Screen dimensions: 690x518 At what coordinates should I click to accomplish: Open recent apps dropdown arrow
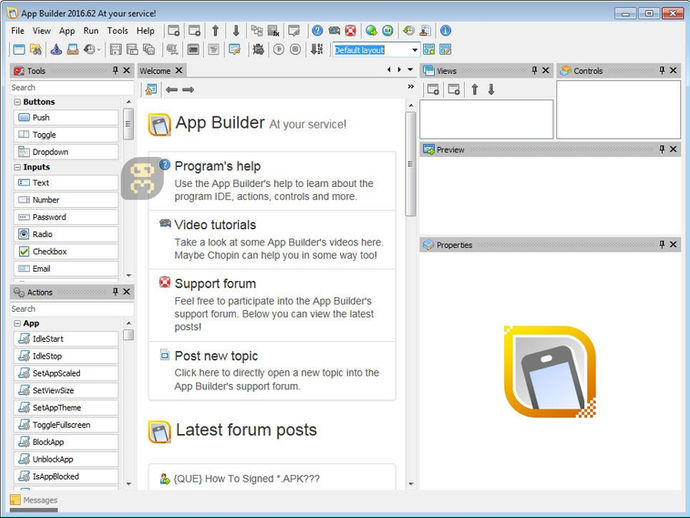pyautogui.click(x=99, y=50)
